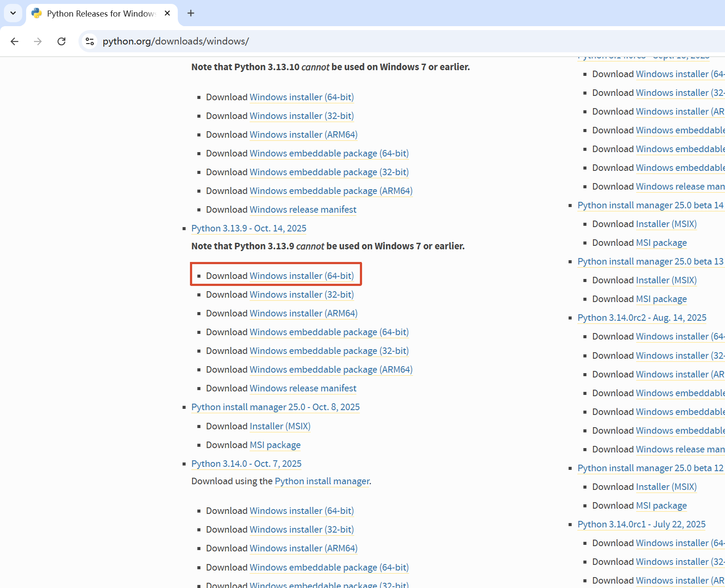Go back to the previous page
725x588 pixels.
pyautogui.click(x=14, y=41)
